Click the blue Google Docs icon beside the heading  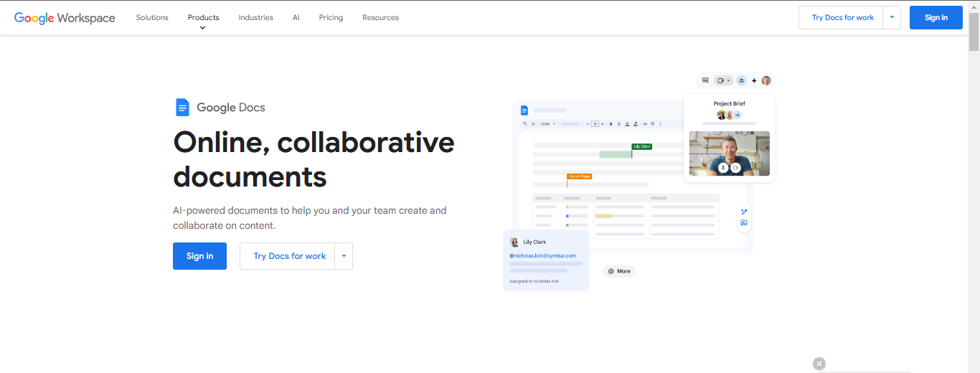(182, 108)
